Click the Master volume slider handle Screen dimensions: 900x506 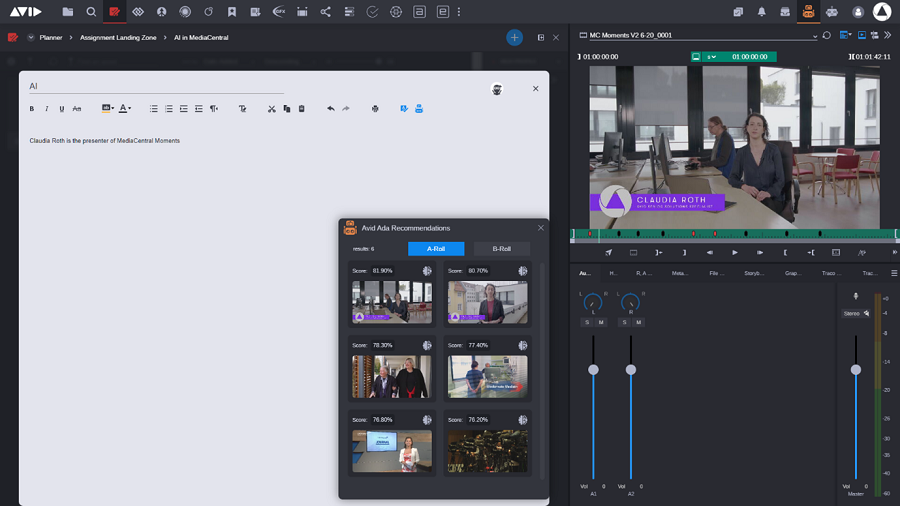(856, 369)
